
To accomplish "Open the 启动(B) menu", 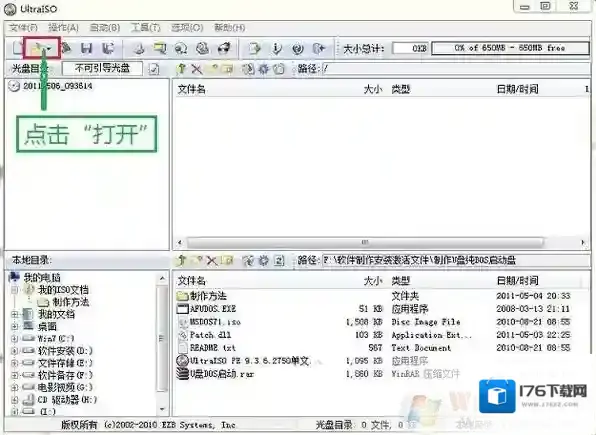I will tap(105, 28).
